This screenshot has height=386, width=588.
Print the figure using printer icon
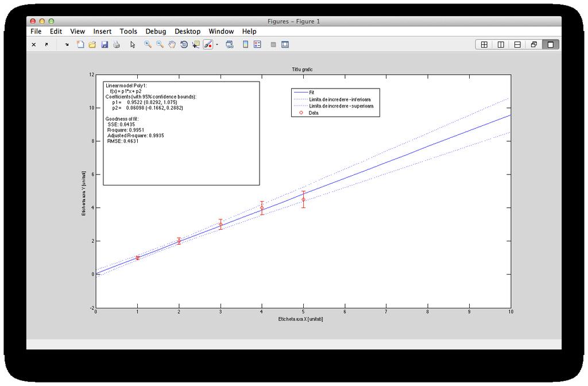point(117,45)
